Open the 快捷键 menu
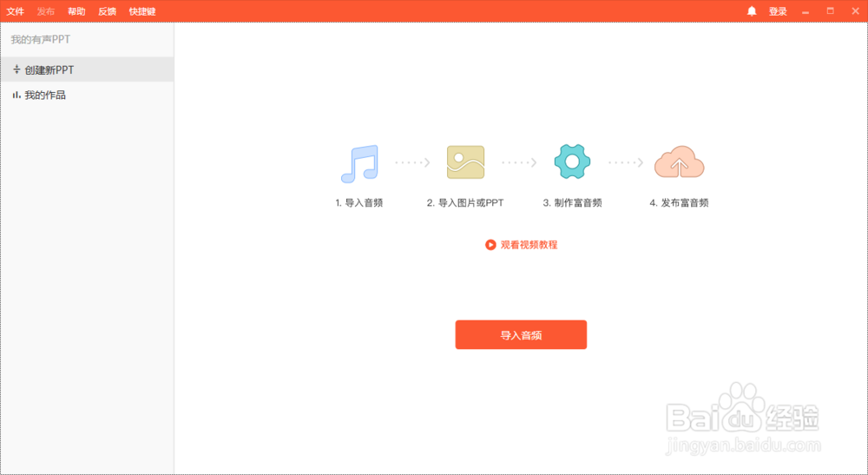This screenshot has height=475, width=868. click(142, 11)
